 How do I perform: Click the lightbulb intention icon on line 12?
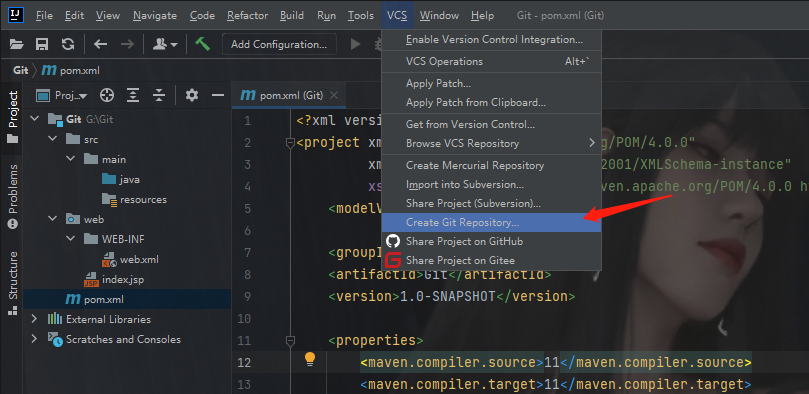pos(310,359)
